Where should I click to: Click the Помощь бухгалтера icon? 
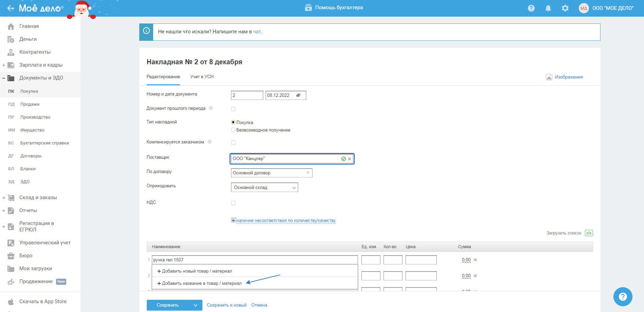click(x=308, y=7)
